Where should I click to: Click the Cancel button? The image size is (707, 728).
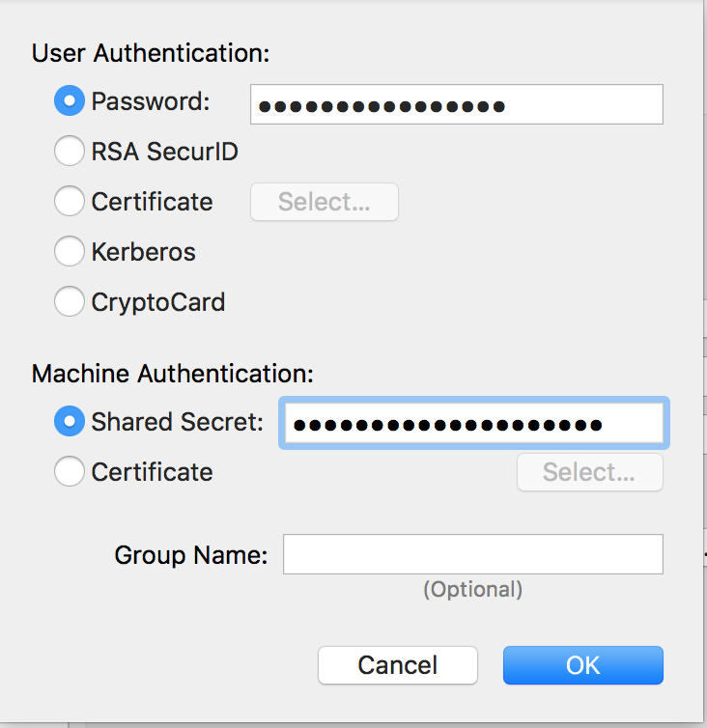(x=398, y=665)
